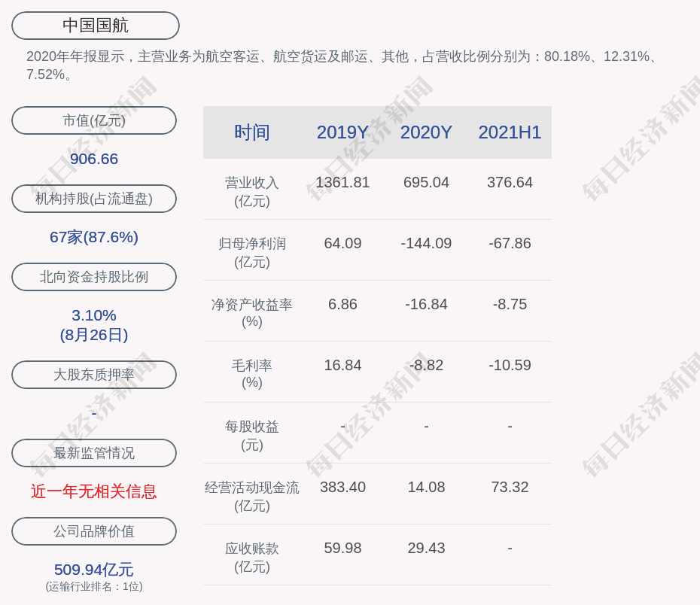Image resolution: width=700 pixels, height=605 pixels.
Task: Click brand value 509.94亿元
Action: (x=94, y=570)
